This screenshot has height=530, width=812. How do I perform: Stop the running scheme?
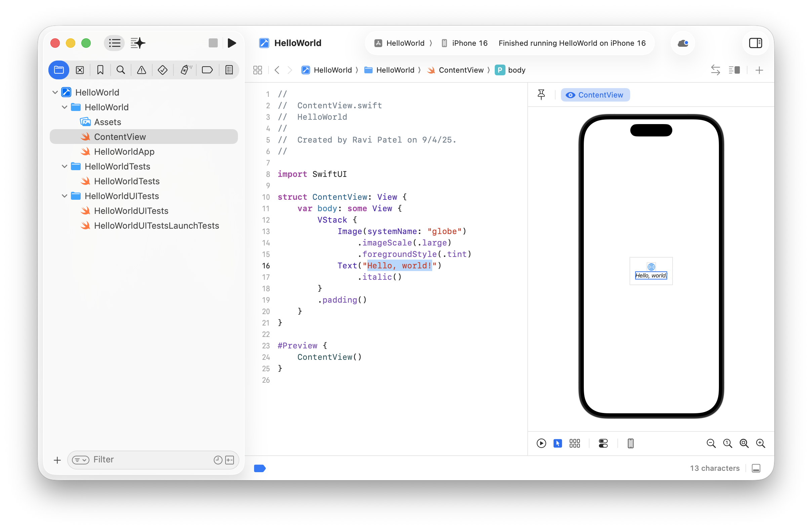[213, 43]
